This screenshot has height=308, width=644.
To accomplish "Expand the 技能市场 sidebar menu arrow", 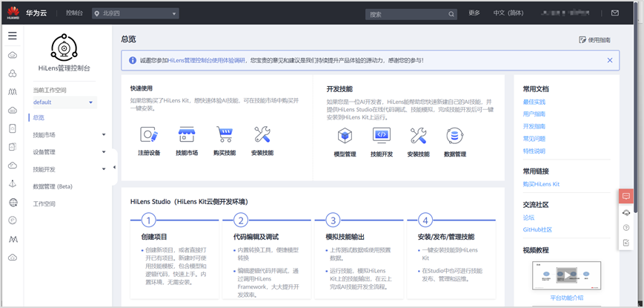I will tap(104, 134).
